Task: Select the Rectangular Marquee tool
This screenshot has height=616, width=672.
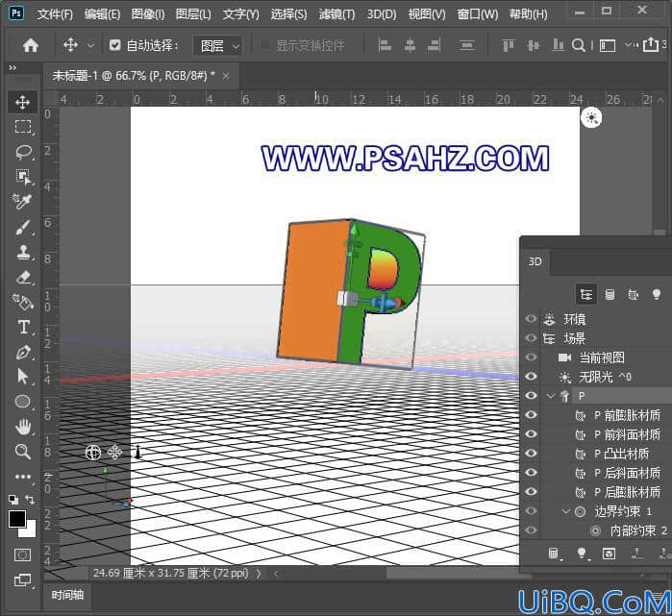Action: 23,127
